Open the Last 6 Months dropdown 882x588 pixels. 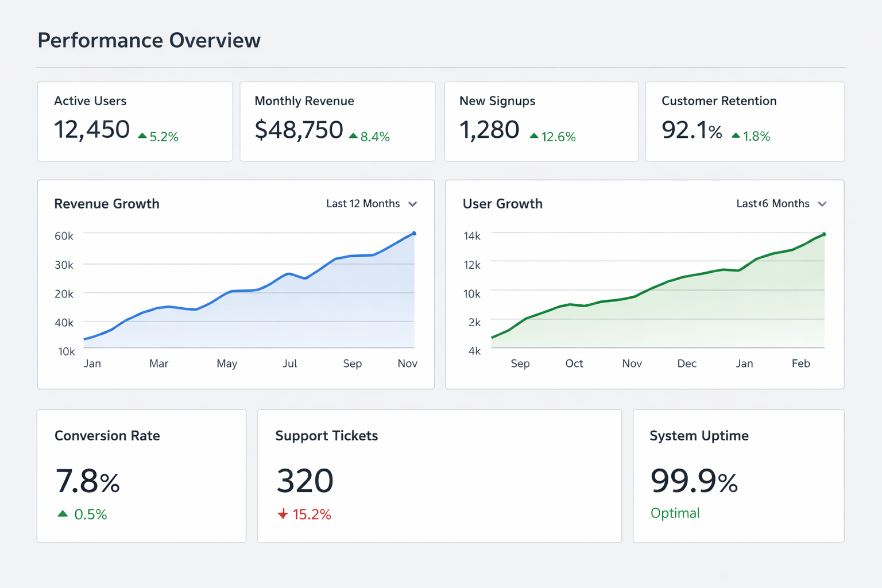pos(773,204)
